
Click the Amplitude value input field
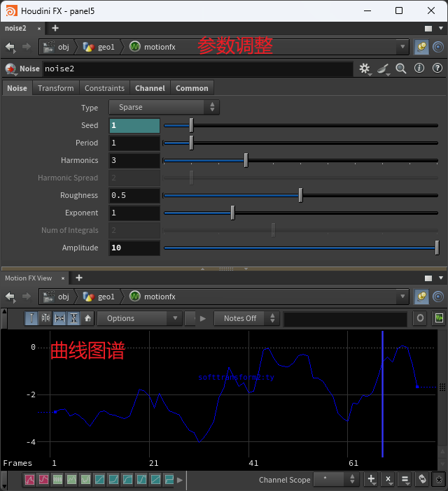[134, 248]
